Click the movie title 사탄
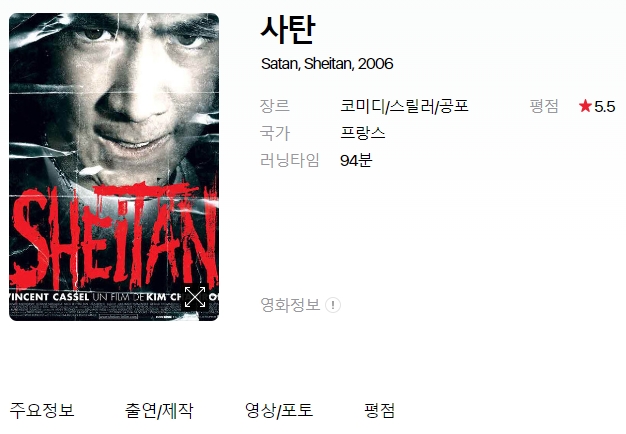626x434 pixels. (288, 30)
